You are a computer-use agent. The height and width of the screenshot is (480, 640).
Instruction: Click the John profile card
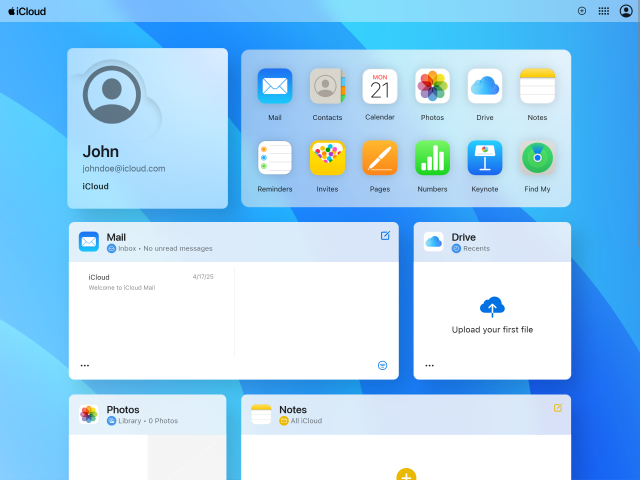(148, 128)
